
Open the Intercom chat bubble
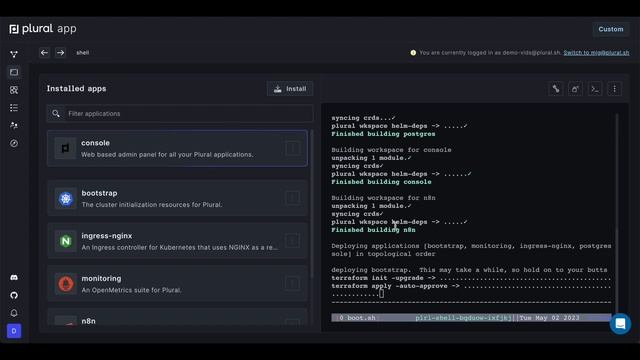click(620, 324)
